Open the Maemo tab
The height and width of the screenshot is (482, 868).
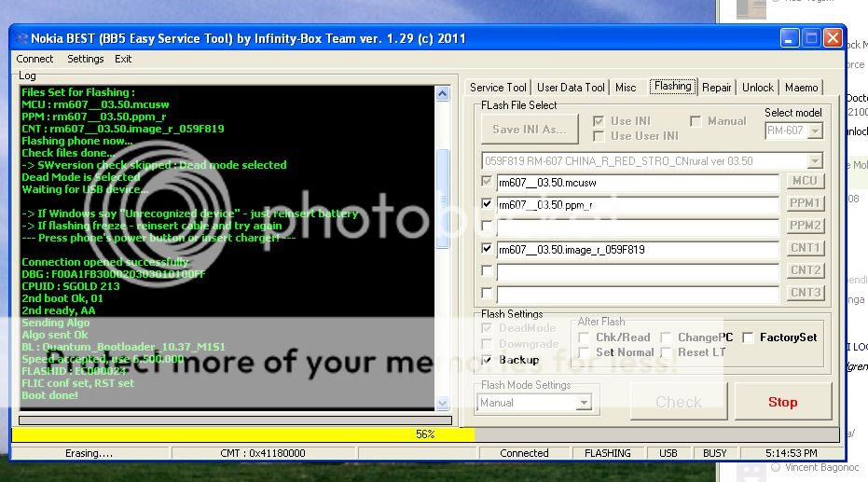tap(801, 88)
